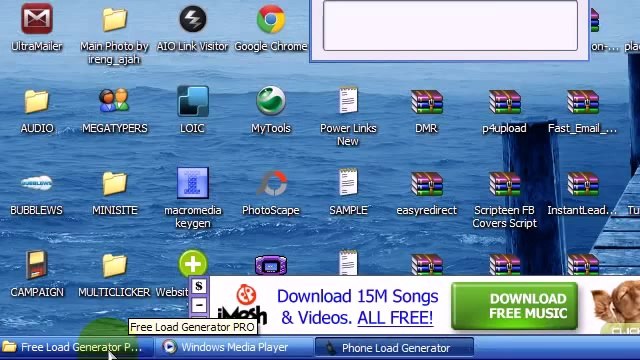The height and width of the screenshot is (360, 640).
Task: Open the purple Game Boy emulator icon
Action: click(x=271, y=265)
